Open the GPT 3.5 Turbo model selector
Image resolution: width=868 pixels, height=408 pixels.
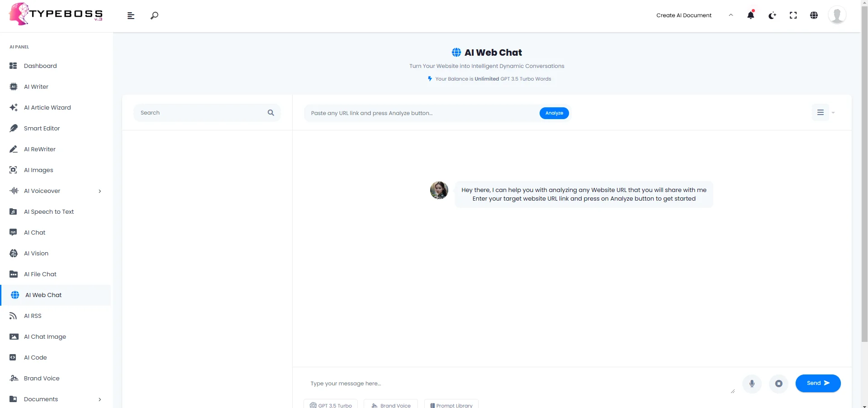331,404
